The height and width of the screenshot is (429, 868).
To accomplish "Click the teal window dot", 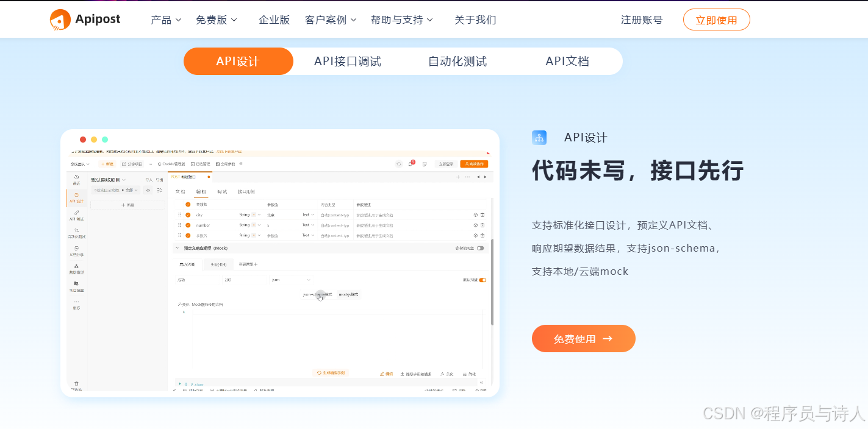I will coord(105,140).
